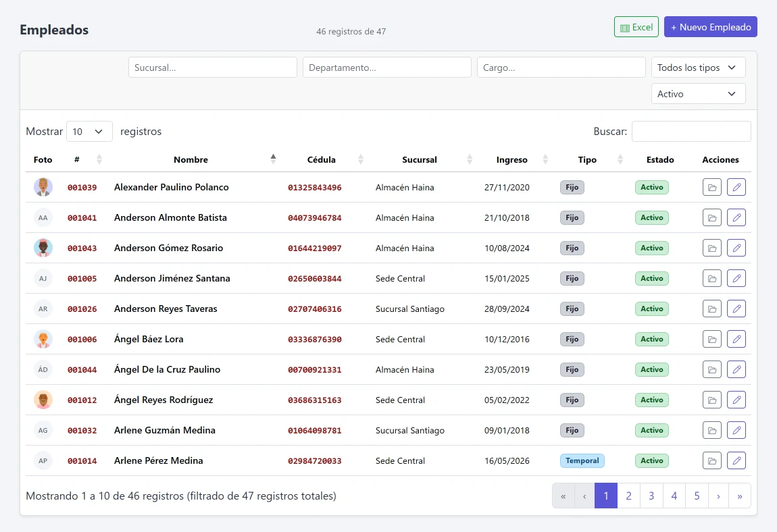Jump to last page arrow
777x532 pixels.
coord(740,496)
